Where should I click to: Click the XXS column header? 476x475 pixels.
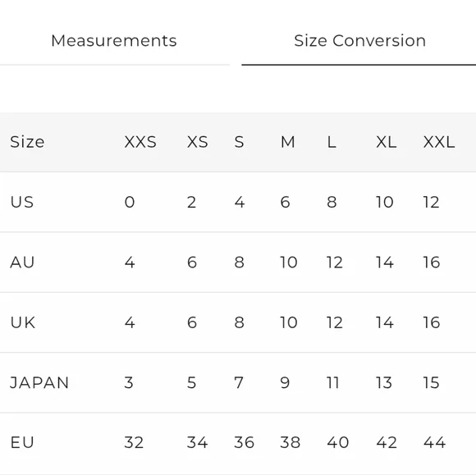pos(140,142)
